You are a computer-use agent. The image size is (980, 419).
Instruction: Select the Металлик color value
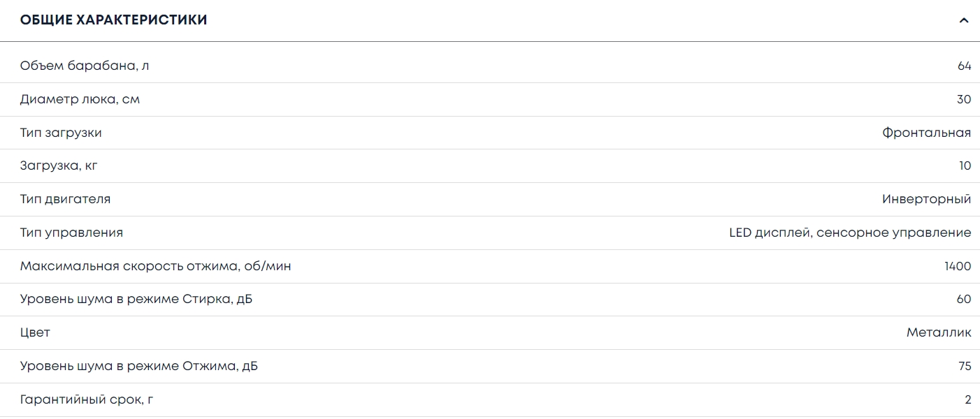[x=939, y=332]
